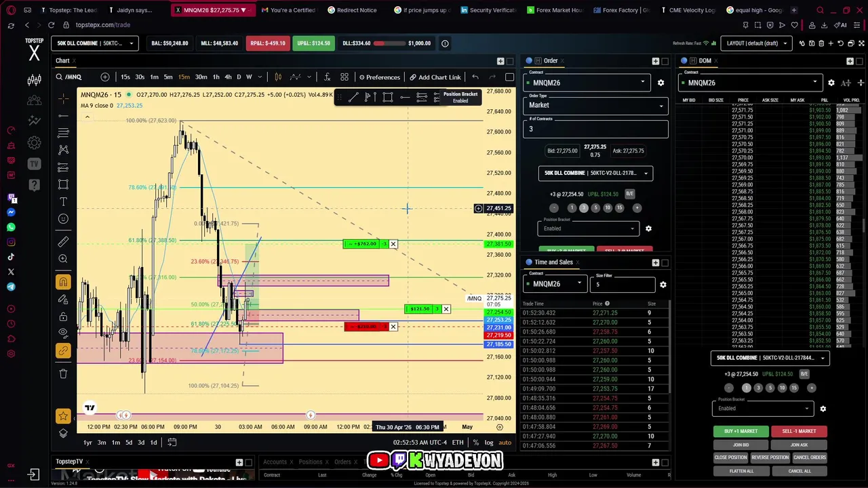Toggle the auto scale
Screen dimensions: 868x488
[505, 443]
